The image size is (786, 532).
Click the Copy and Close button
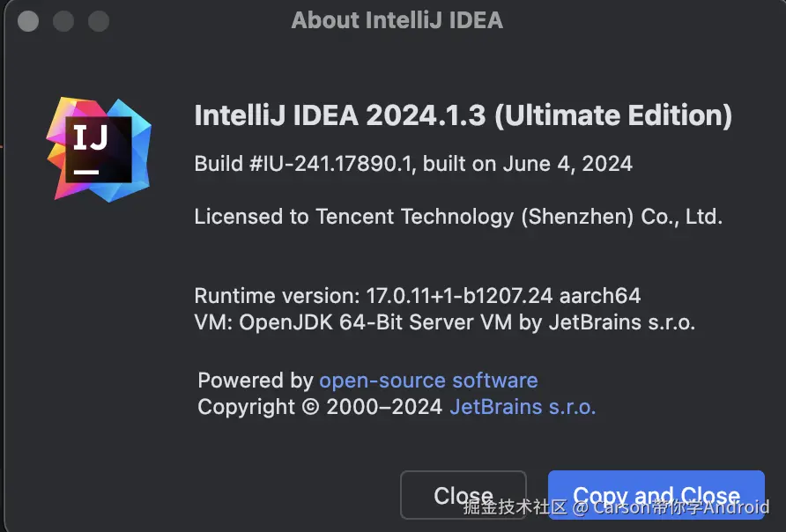click(656, 495)
